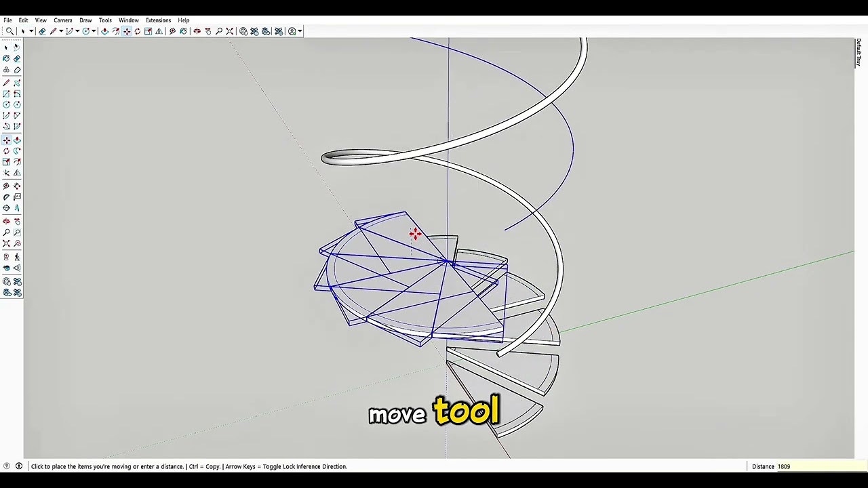
Task: Click the highlighted Move tool in left tool set
Action: pyautogui.click(x=6, y=140)
